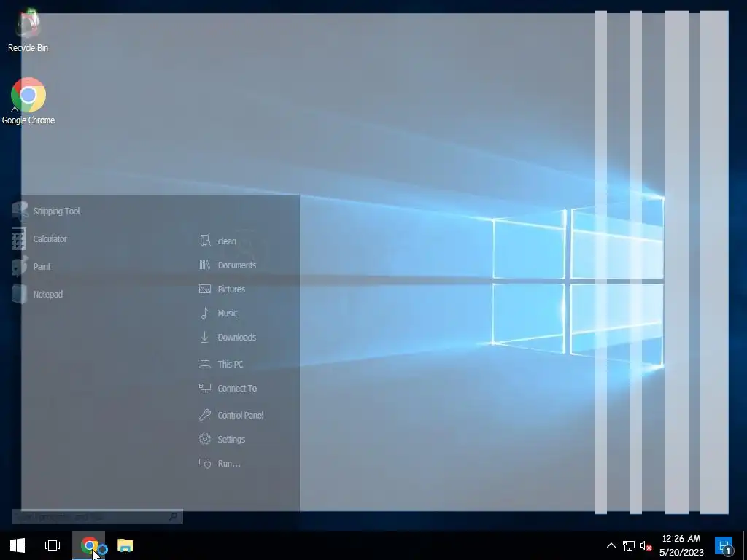747x560 pixels.
Task: Click the Connect To monitor icon
Action: click(x=205, y=388)
